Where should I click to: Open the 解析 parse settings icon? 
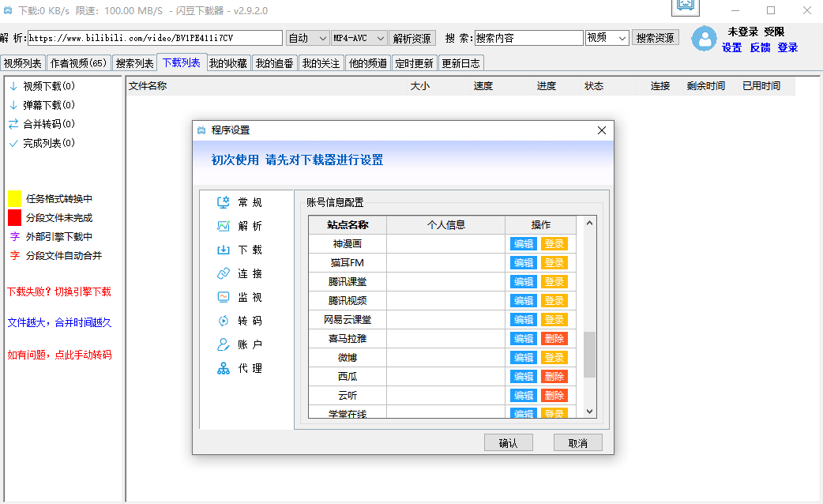pyautogui.click(x=224, y=226)
